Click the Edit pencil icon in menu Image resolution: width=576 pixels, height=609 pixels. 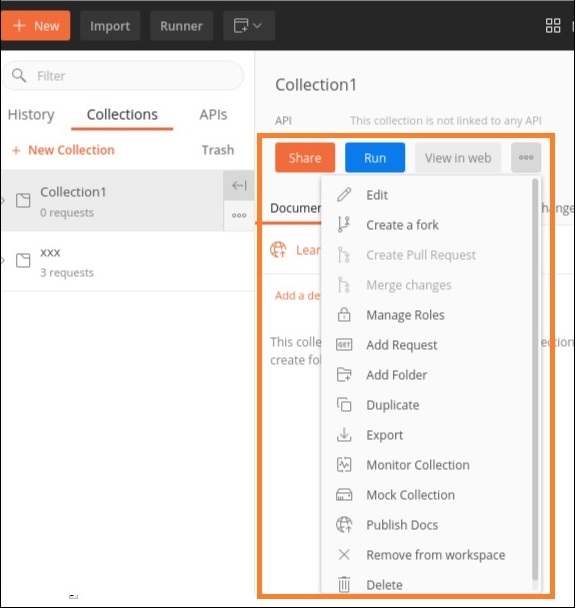tap(344, 195)
